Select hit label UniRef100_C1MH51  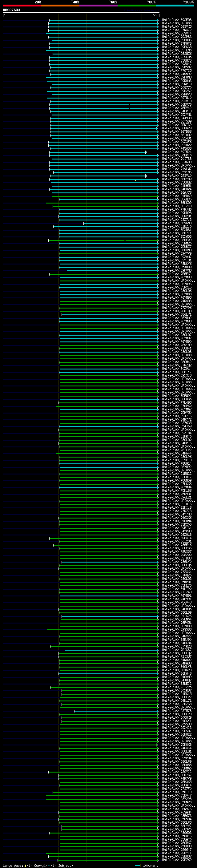pos(176,186)
